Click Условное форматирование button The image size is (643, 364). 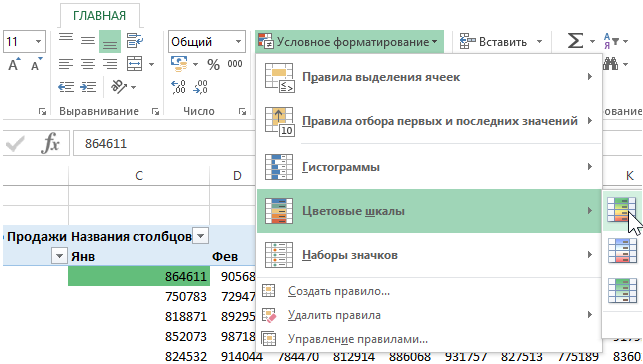(x=349, y=42)
